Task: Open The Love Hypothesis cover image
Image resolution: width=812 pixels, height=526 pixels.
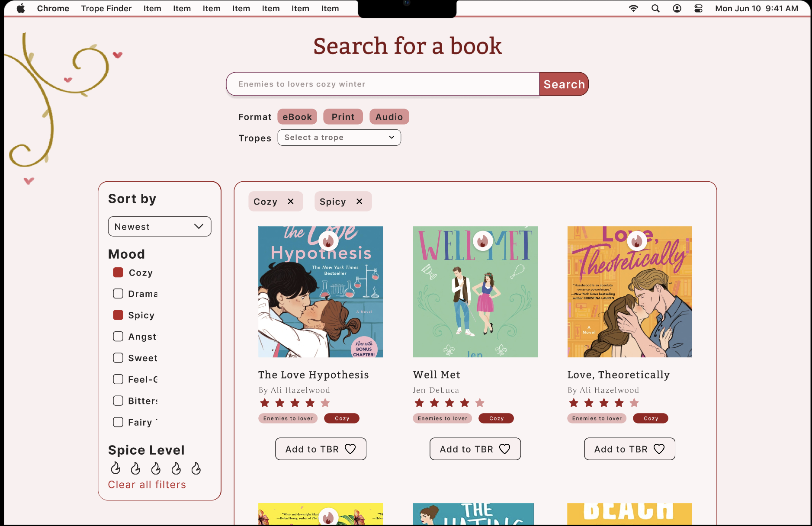Action: [x=321, y=292]
